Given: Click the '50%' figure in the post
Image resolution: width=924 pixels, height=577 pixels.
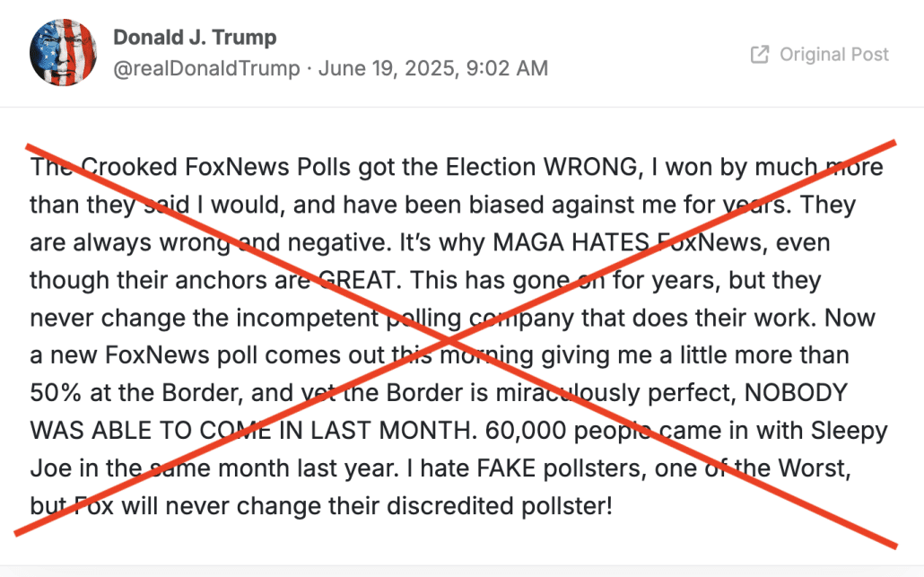Looking at the screenshot, I should point(56,393).
